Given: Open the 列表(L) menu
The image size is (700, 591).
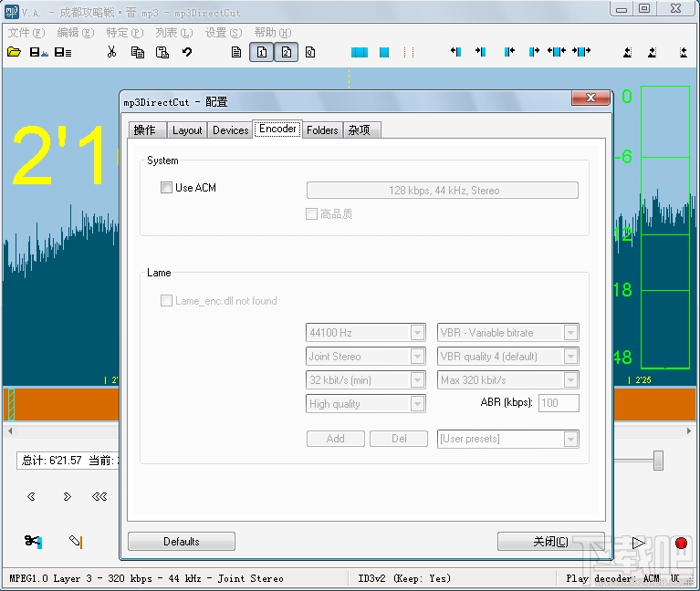Looking at the screenshot, I should click(x=174, y=33).
